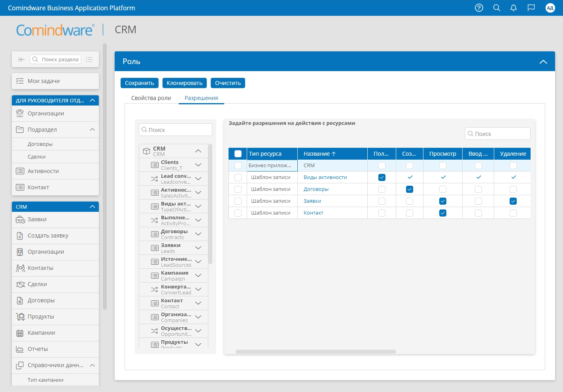Uncheck view permission for Заявки

443,201
